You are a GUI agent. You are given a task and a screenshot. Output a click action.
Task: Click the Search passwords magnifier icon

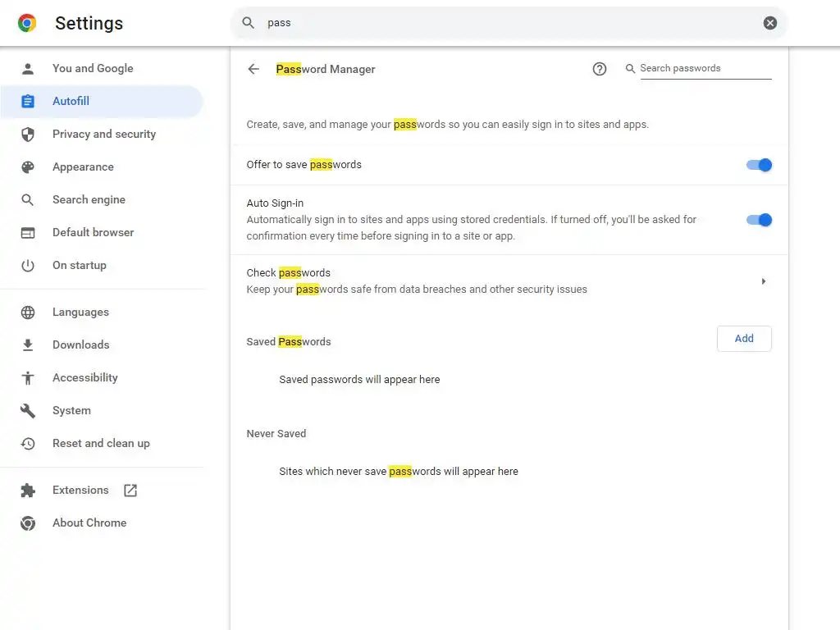pyautogui.click(x=631, y=69)
